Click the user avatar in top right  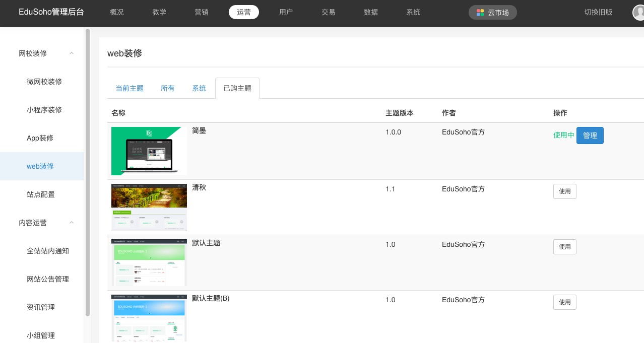coord(638,13)
